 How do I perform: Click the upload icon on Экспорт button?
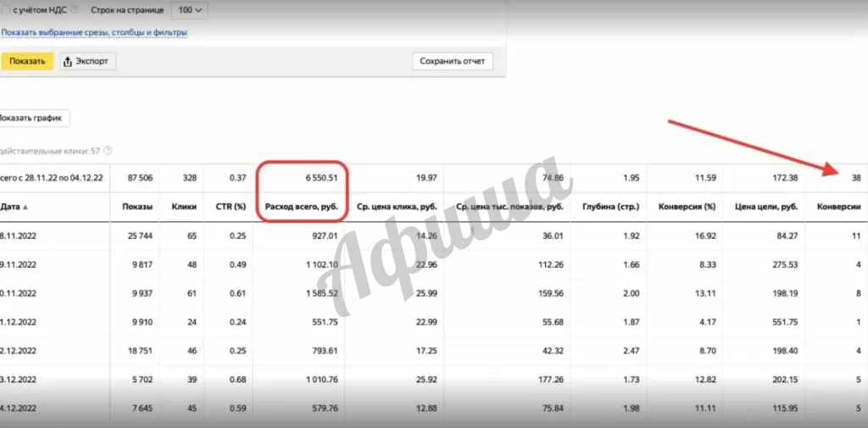pos(68,62)
